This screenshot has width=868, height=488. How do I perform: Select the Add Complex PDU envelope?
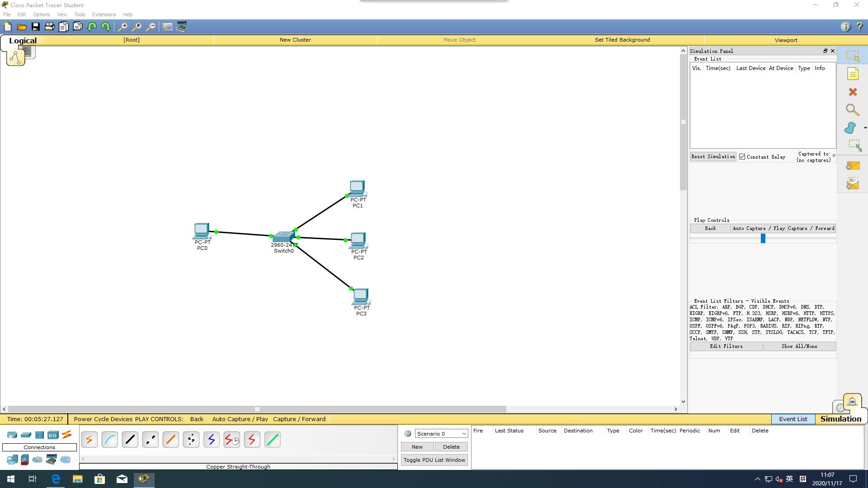point(853,184)
